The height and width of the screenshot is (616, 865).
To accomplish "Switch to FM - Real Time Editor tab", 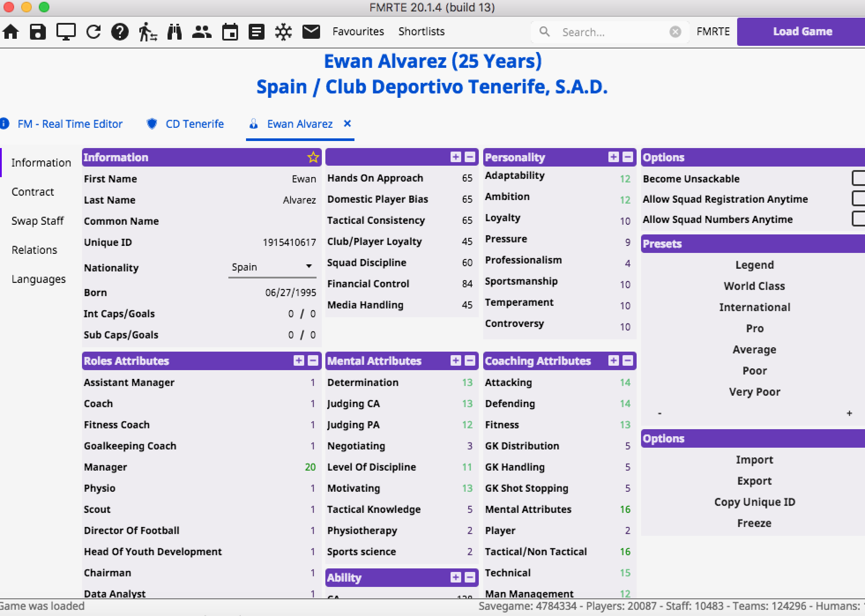I will point(70,124).
